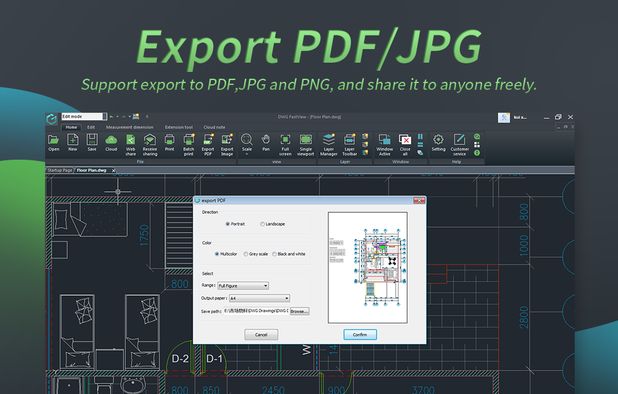Screen dimensions: 618x394
Task: Select the Floor Plan.dwg document tab
Action: coord(91,170)
